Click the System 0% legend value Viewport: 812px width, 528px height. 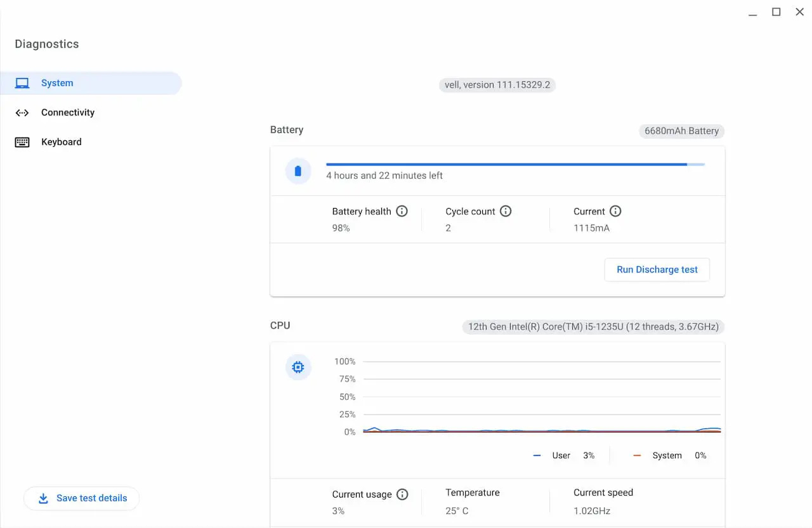(700, 456)
